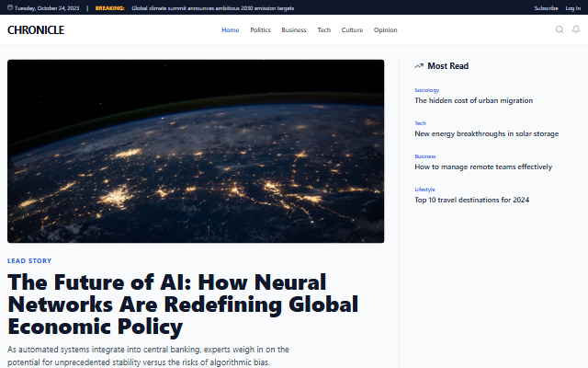Click the trending arrow icon by Most Read

coord(419,66)
